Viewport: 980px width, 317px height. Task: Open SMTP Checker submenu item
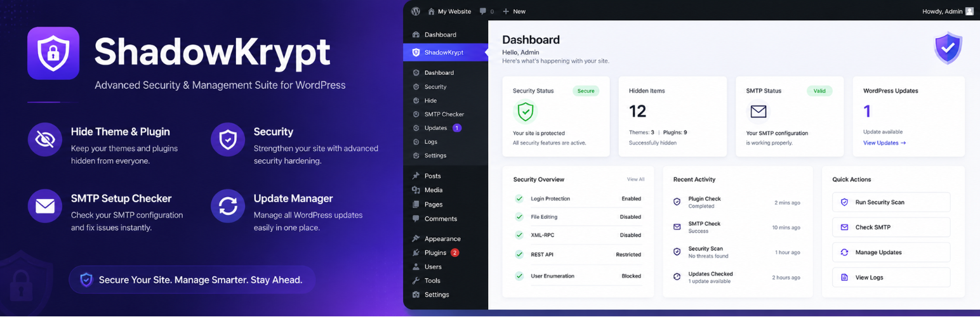point(446,114)
